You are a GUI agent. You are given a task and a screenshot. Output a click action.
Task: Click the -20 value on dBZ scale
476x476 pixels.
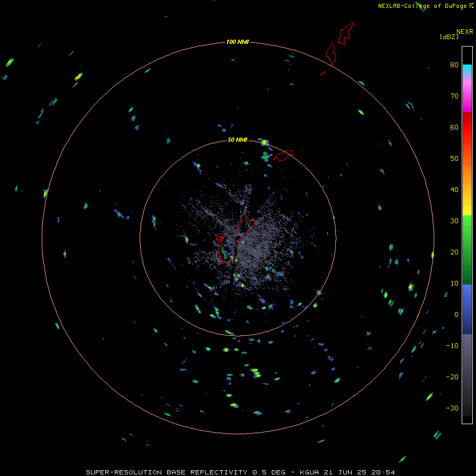click(x=452, y=377)
